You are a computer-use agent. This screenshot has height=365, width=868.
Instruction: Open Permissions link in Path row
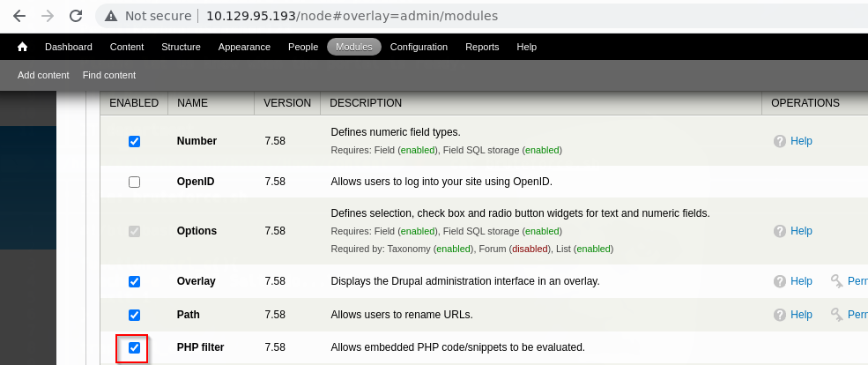point(857,315)
